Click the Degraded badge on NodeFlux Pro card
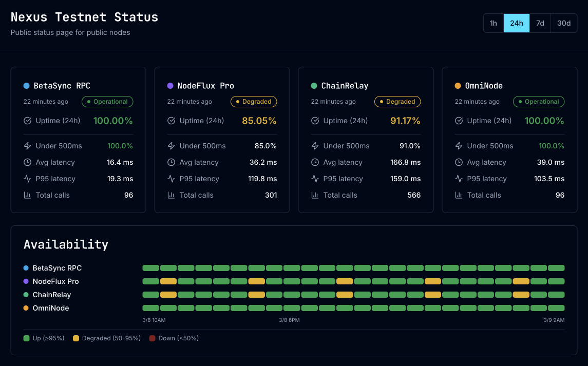 coord(254,102)
